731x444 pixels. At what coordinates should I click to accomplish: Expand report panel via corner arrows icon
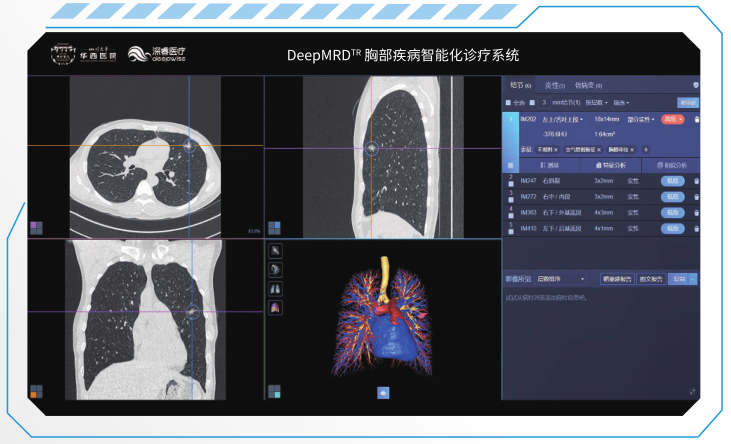click(x=692, y=392)
